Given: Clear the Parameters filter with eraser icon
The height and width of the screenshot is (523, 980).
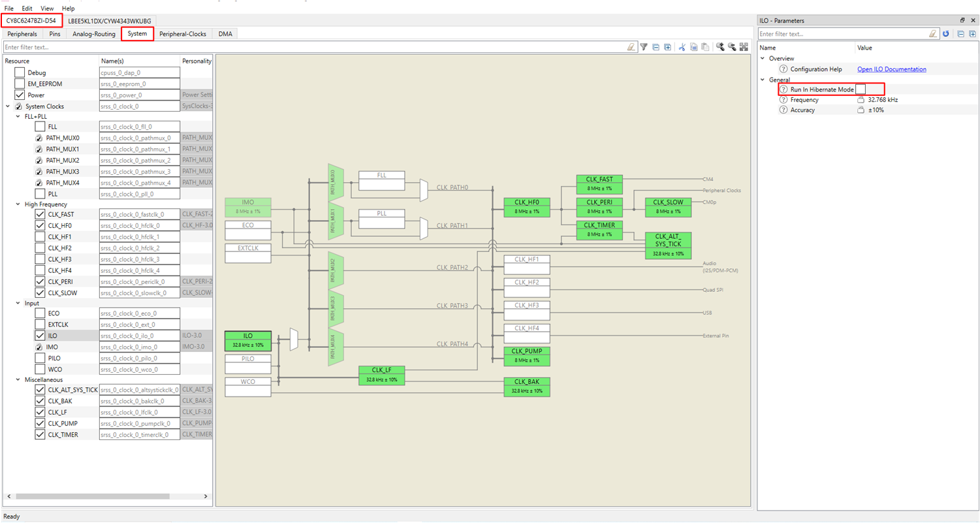Looking at the screenshot, I should 934,33.
